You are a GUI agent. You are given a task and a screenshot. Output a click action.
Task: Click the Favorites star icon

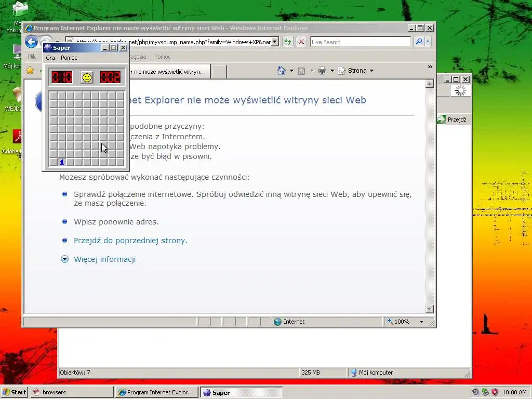tap(30, 70)
